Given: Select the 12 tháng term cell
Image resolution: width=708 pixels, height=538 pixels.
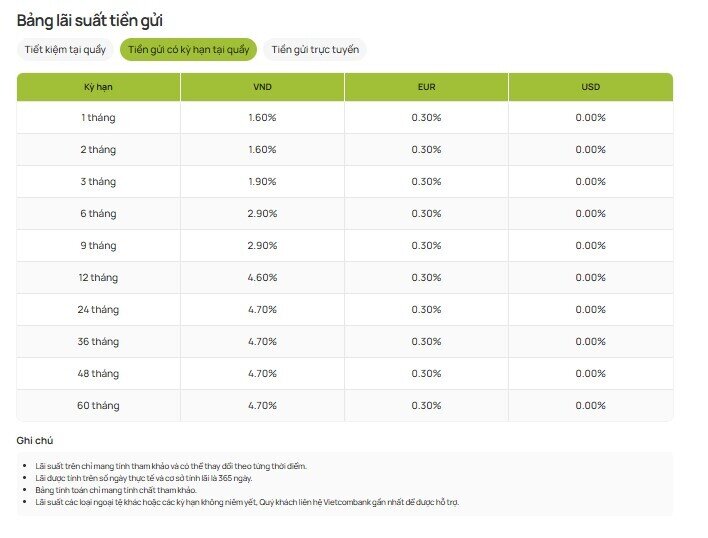Looking at the screenshot, I should pyautogui.click(x=98, y=278).
